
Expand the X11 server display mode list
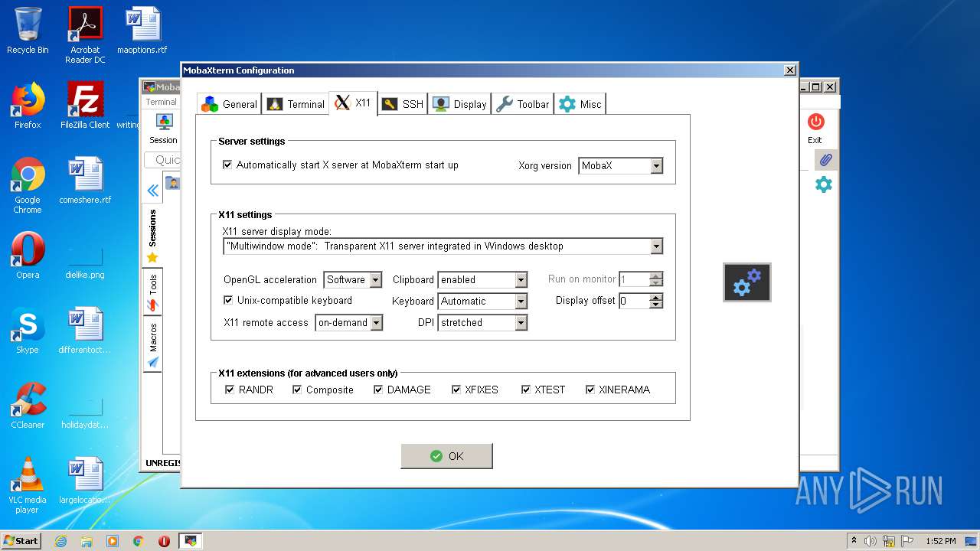(x=656, y=246)
